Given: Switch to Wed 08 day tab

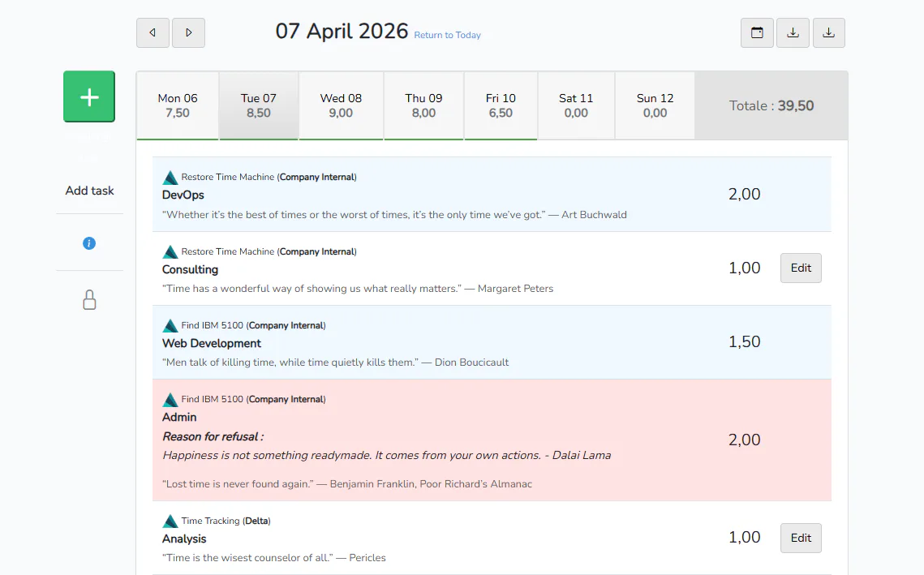Looking at the screenshot, I should pyautogui.click(x=341, y=105).
